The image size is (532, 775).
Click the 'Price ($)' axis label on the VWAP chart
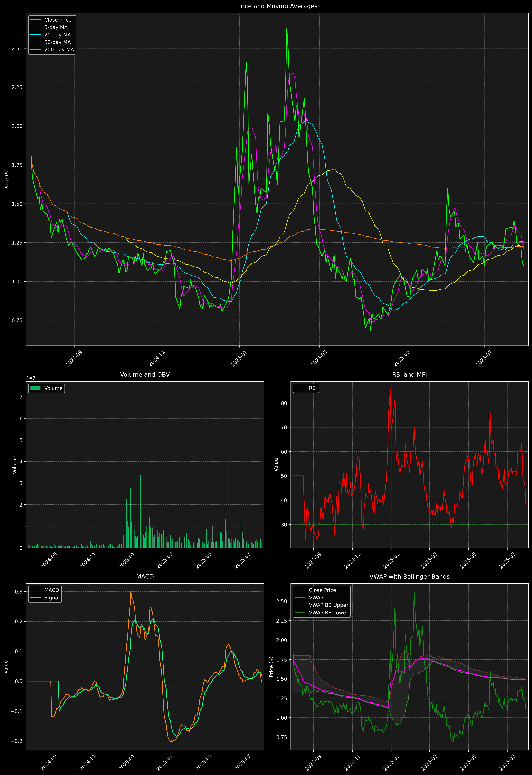click(271, 667)
